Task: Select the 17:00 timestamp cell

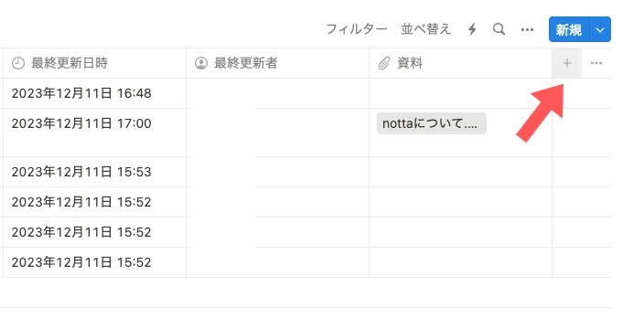Action: [94, 133]
